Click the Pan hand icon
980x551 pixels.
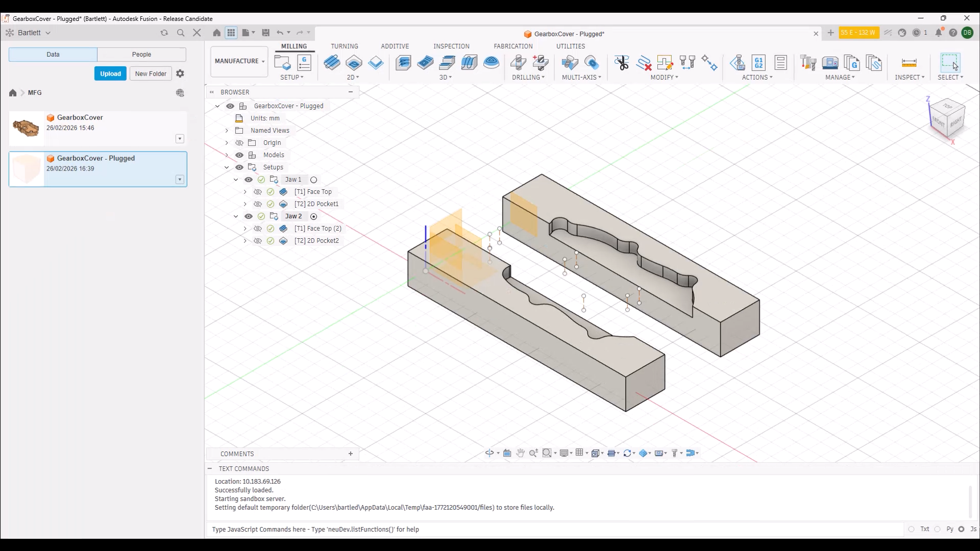tap(520, 453)
